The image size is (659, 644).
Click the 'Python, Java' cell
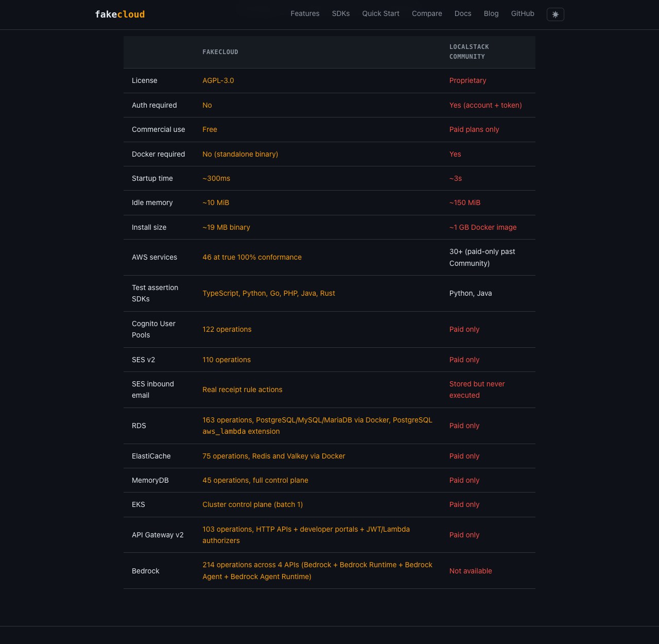pos(471,294)
